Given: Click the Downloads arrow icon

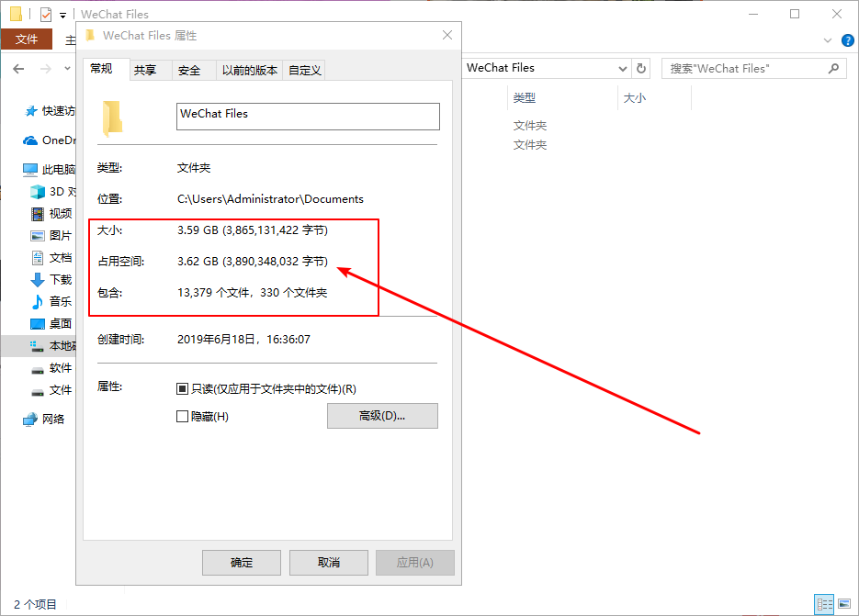Looking at the screenshot, I should pos(38,280).
